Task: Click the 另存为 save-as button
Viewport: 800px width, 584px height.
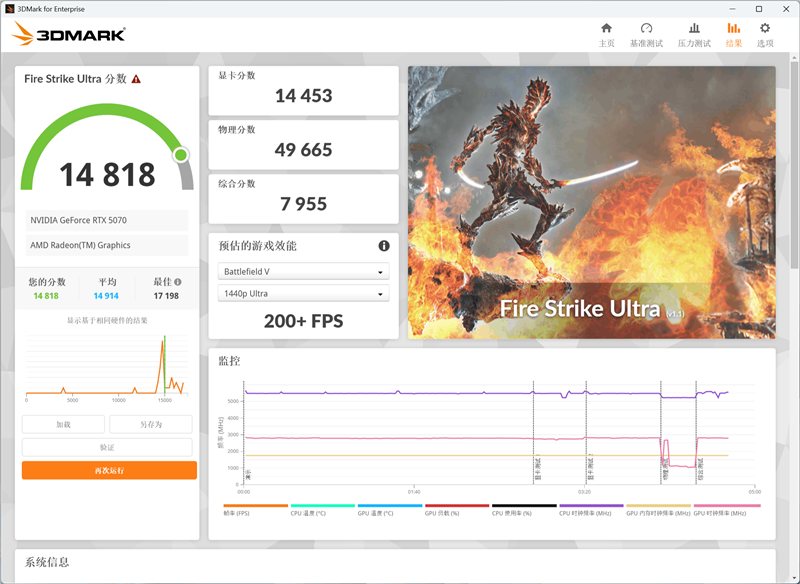Action: (150, 423)
